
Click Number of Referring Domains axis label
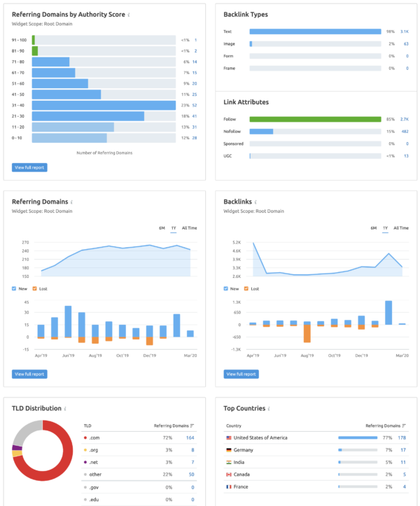(104, 153)
